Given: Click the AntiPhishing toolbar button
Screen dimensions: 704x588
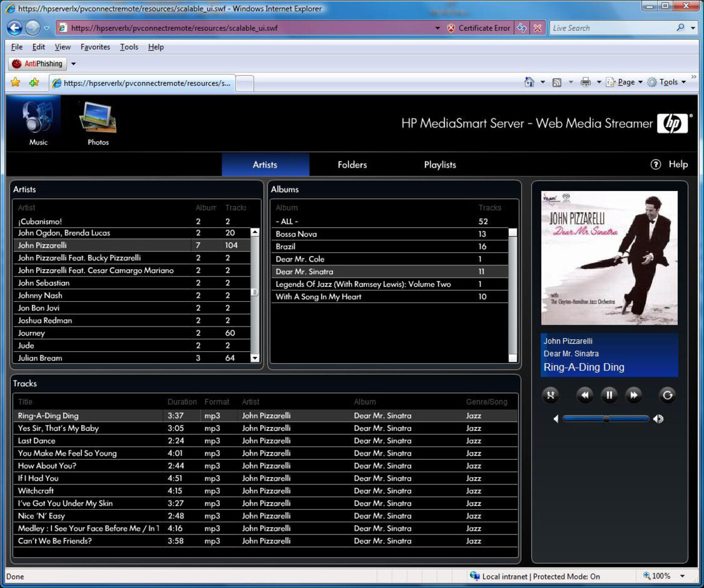Looking at the screenshot, I should pos(37,64).
